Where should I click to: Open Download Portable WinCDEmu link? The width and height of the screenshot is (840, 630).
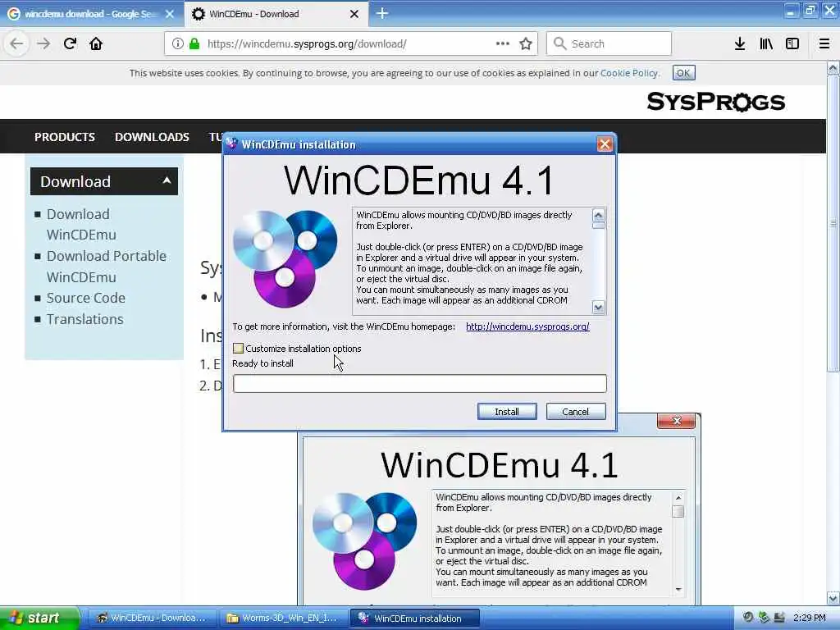[x=107, y=267]
